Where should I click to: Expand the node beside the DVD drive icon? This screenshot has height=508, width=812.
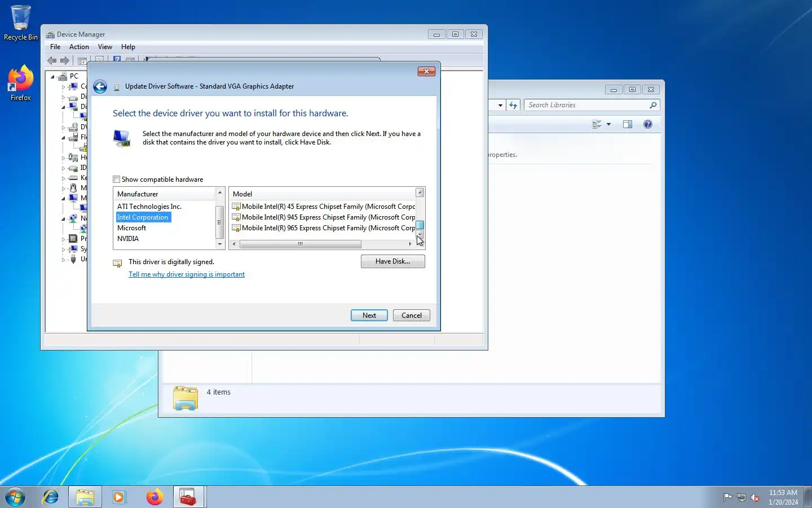[63, 128]
